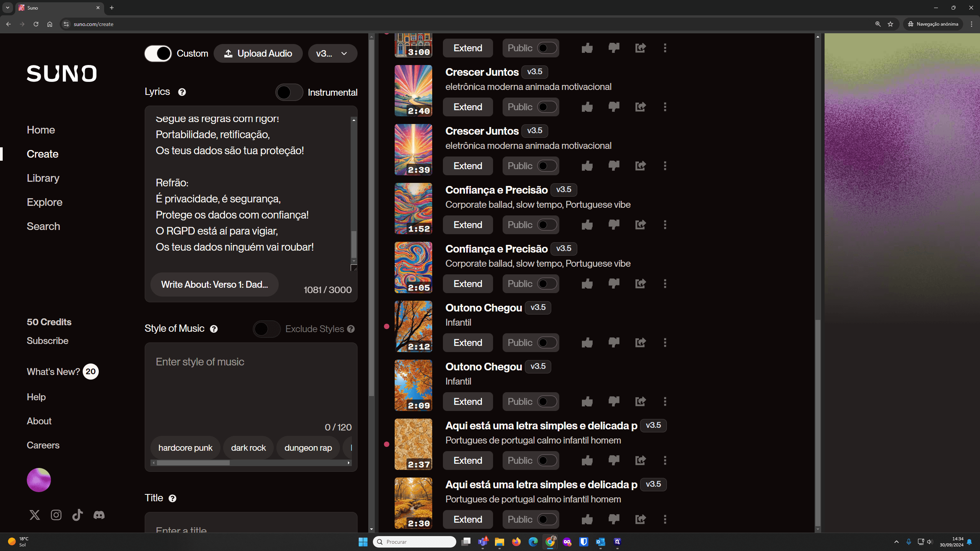Make 2:09 Outono Chegou public
This screenshot has height=551, width=980.
point(547,401)
